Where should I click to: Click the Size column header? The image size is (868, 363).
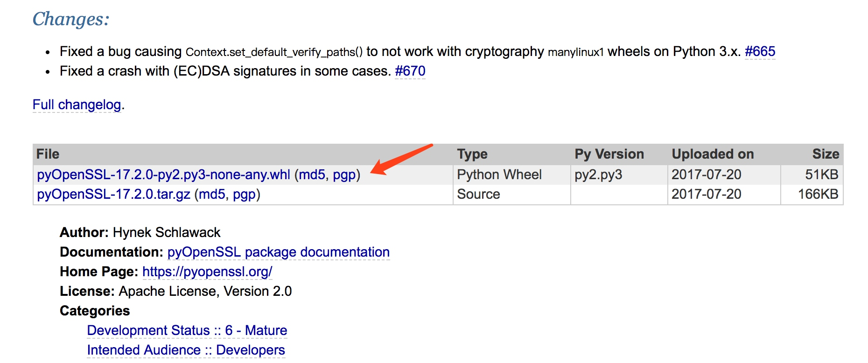[826, 154]
